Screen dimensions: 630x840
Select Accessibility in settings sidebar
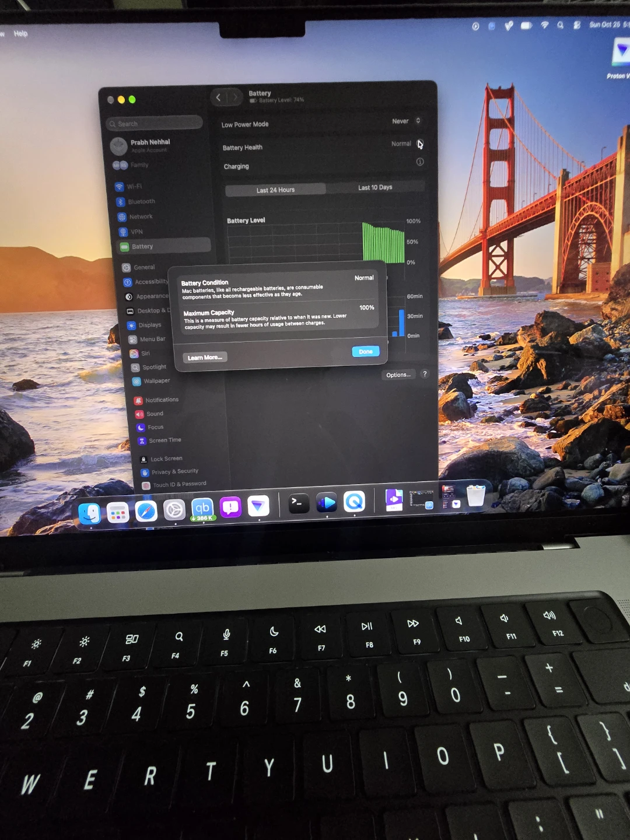146,282
